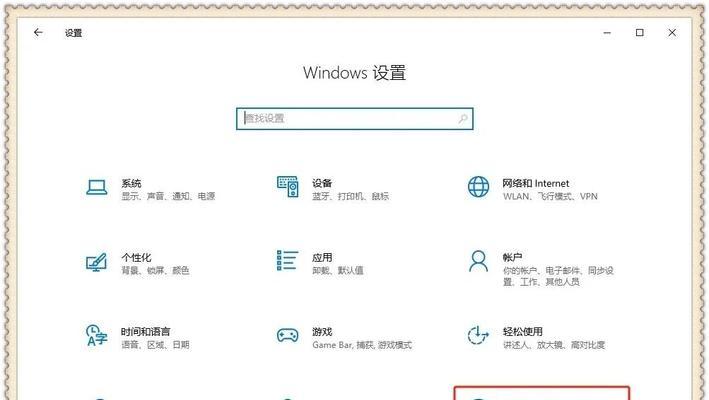Screen dimensions: 709x400
Task: Click the text 蓝牙、打印机、鼠标
Action: pos(350,196)
